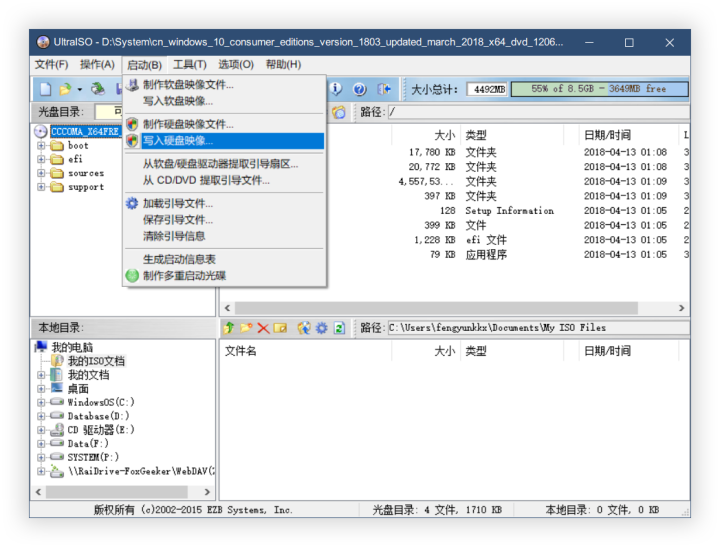Click the UltraSO app icon in title bar
720x547 pixels.
(x=43, y=42)
